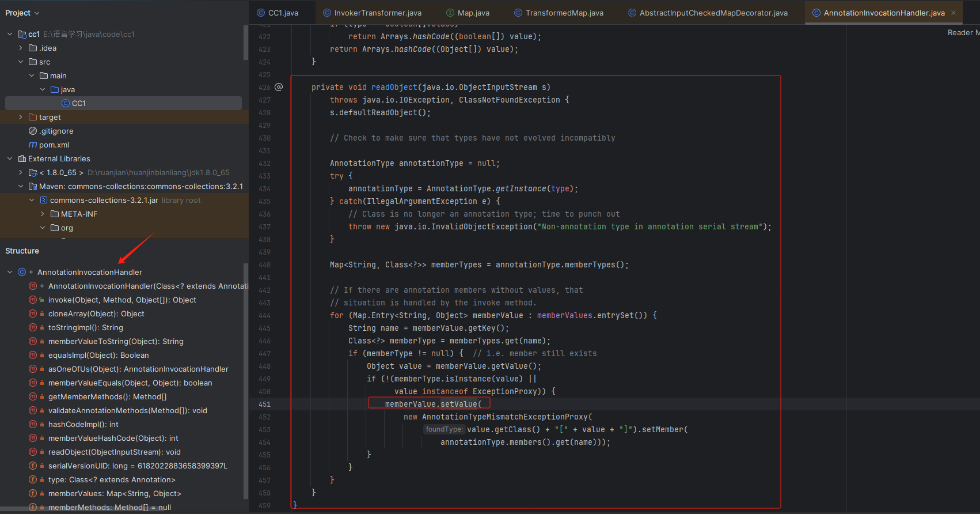980x514 pixels.
Task: Click the Structure panel vertical scrollbar
Action: pos(246,380)
